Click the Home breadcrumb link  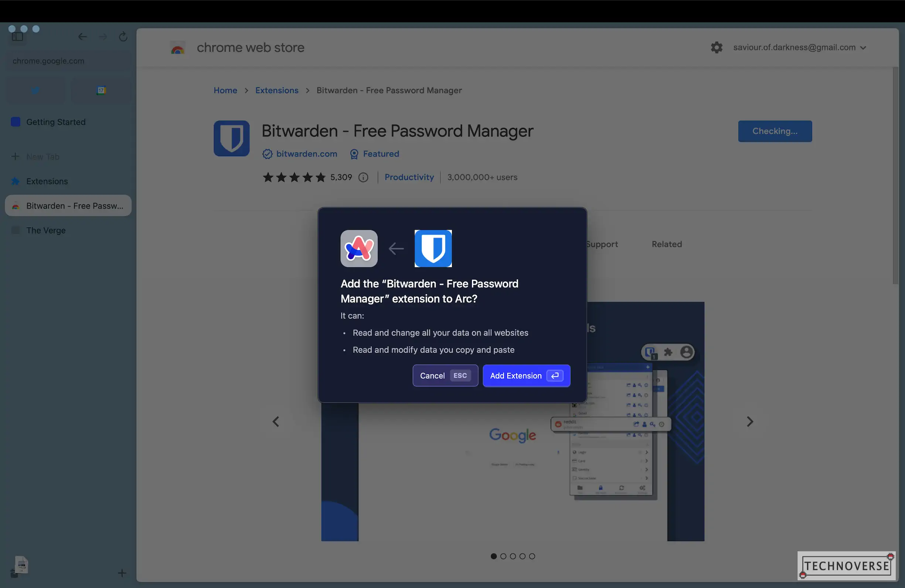pyautogui.click(x=225, y=90)
